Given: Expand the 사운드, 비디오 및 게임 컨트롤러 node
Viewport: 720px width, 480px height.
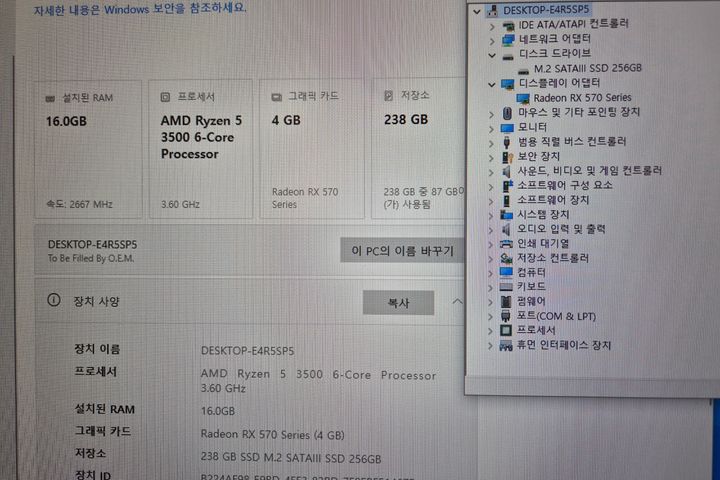Looking at the screenshot, I should (491, 173).
